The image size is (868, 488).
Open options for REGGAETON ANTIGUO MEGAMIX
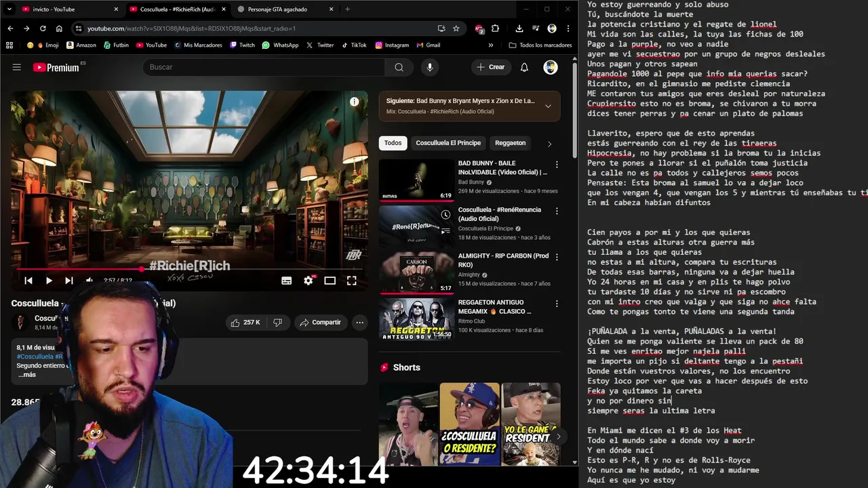(x=557, y=303)
